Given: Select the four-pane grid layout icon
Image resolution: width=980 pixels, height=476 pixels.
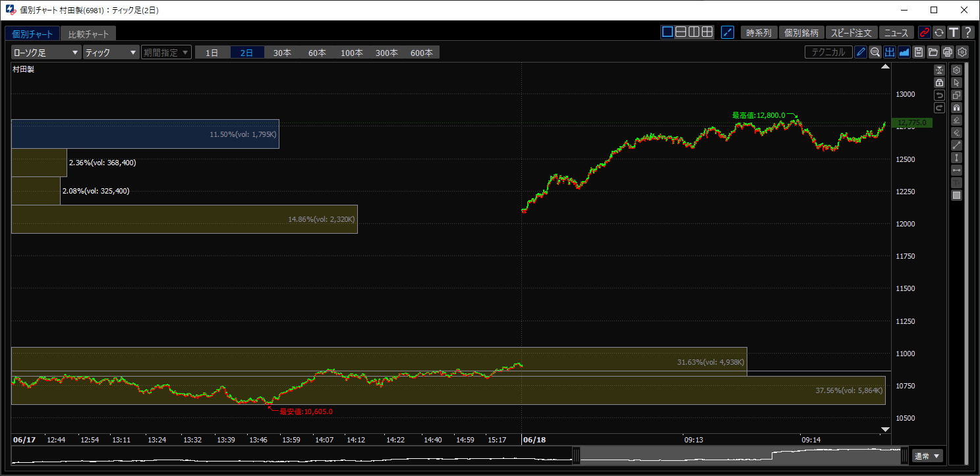Looking at the screenshot, I should point(707,32).
